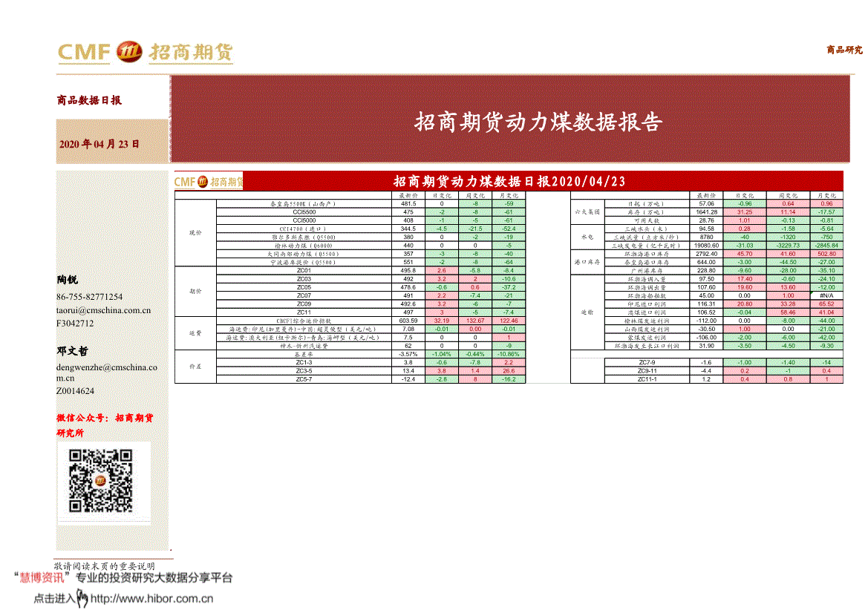This screenshot has height=613, width=868.
Task: Select the CBCFI综合运价指数 row label
Action: [304, 321]
